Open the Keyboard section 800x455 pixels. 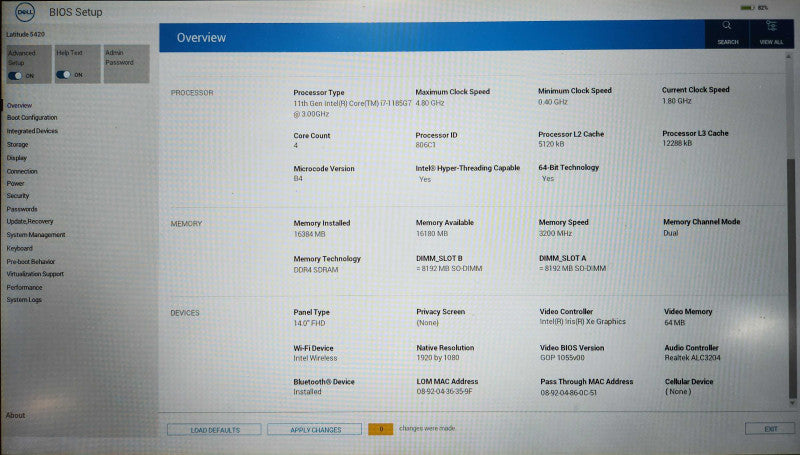click(19, 248)
